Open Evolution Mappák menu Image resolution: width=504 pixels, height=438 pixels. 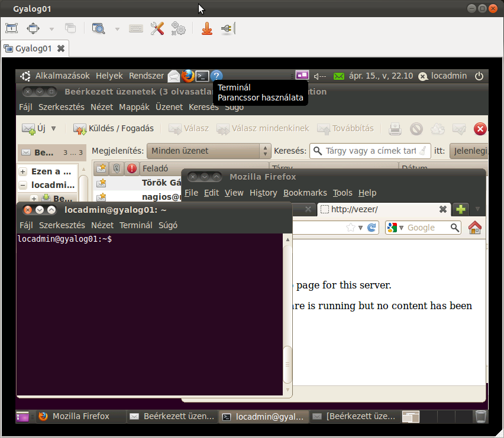134,107
